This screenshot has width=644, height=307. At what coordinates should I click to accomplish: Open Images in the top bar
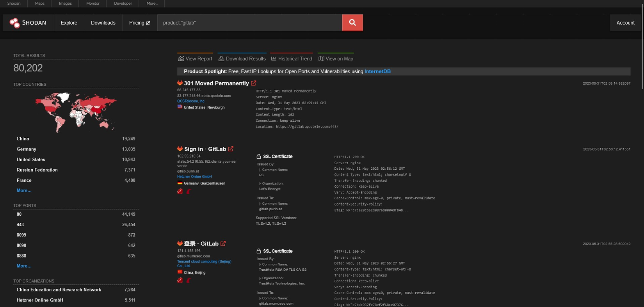click(x=65, y=4)
